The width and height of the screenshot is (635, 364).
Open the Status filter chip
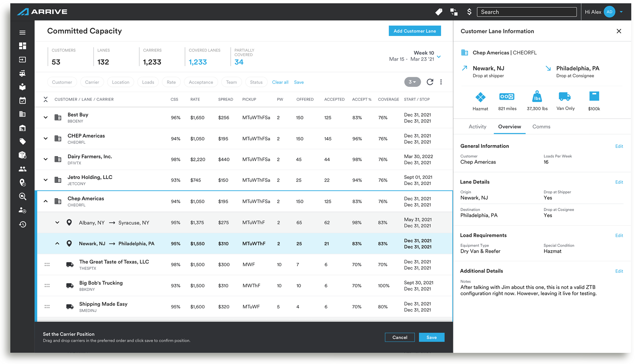256,82
